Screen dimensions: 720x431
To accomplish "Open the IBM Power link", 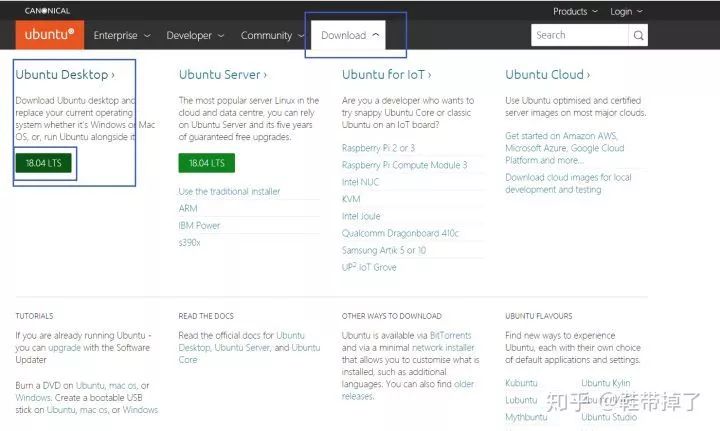I will coord(199,225).
